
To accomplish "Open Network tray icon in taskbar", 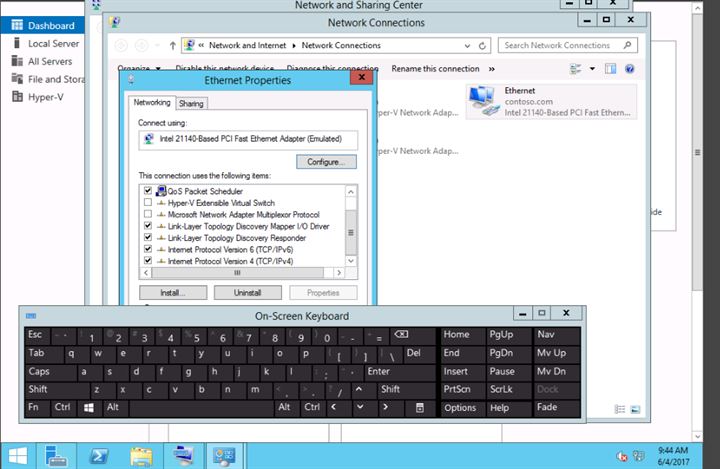I will click(638, 456).
